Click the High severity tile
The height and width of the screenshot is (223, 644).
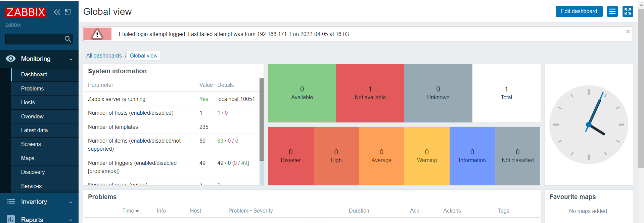point(336,156)
